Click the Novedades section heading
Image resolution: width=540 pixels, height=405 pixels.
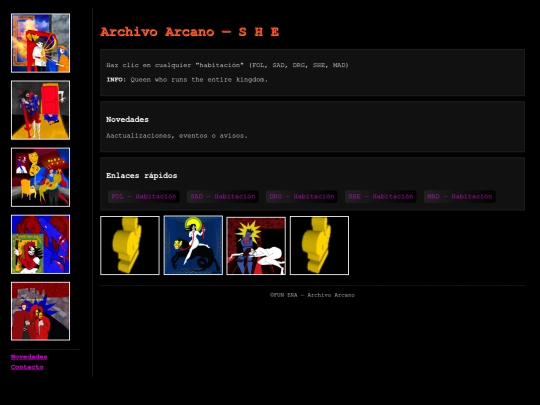(x=127, y=120)
